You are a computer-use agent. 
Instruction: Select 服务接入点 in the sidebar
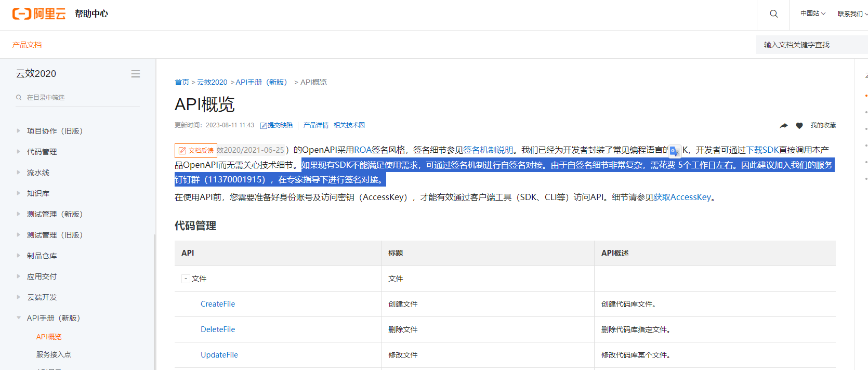[54, 354]
